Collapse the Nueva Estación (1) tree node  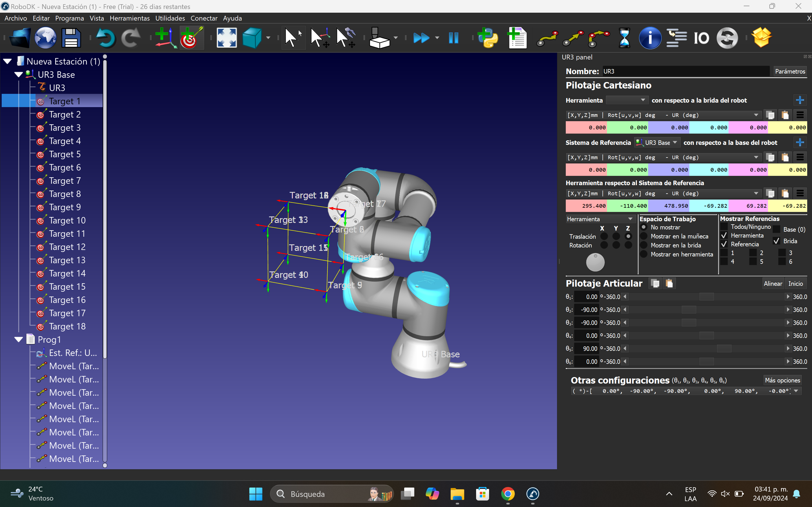pyautogui.click(x=7, y=61)
